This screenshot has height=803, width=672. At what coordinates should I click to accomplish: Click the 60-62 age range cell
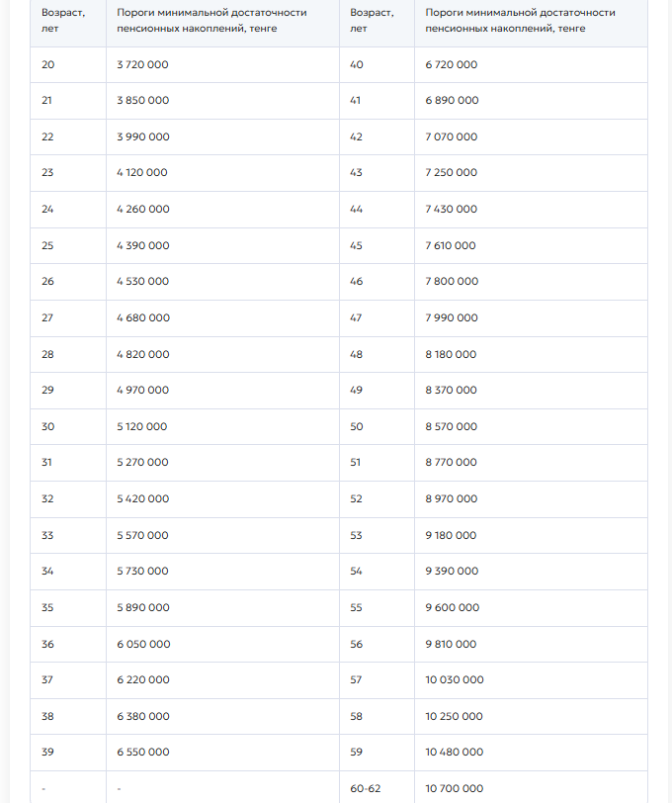click(x=364, y=788)
